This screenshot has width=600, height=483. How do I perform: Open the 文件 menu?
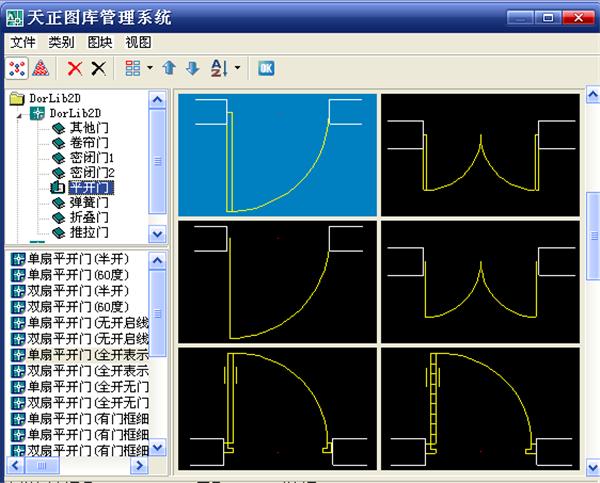tap(23, 42)
